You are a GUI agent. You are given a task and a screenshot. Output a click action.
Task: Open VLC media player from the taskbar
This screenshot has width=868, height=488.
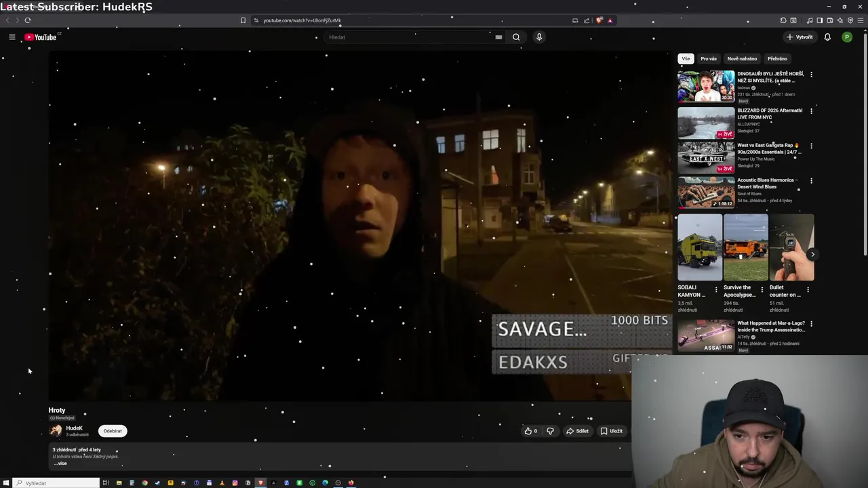click(x=222, y=483)
